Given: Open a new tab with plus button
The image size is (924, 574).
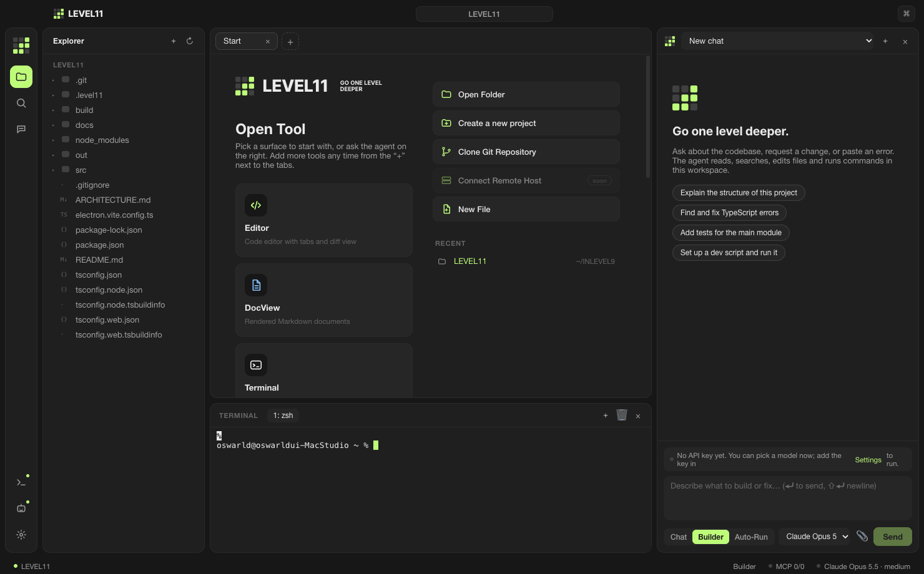Looking at the screenshot, I should [290, 42].
